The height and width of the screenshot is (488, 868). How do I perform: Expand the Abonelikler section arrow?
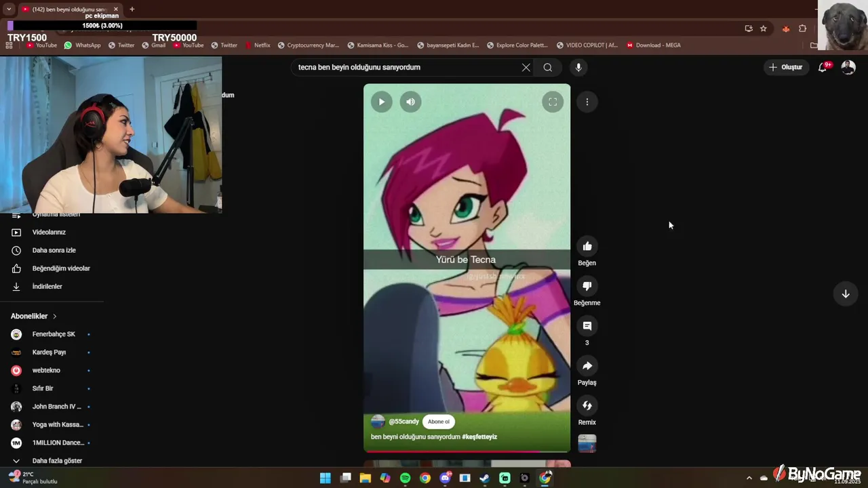pos(55,317)
